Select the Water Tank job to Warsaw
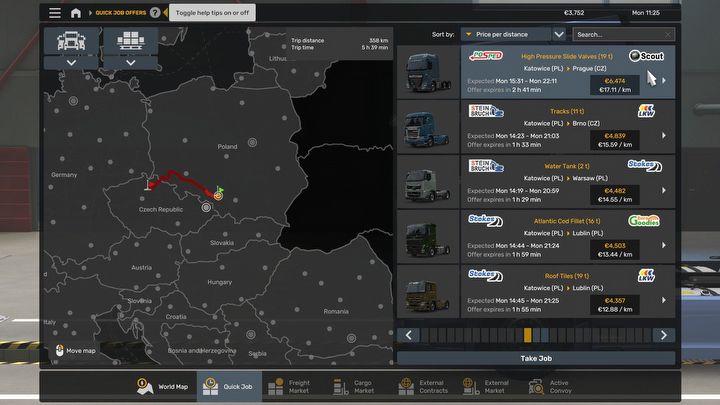720x405 pixels. [x=568, y=182]
